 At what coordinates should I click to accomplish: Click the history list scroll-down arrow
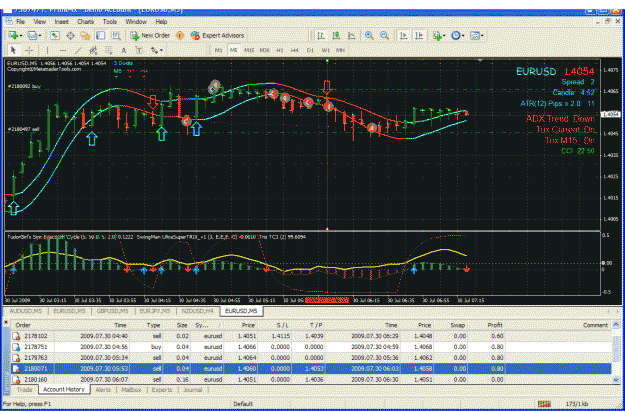[616, 380]
